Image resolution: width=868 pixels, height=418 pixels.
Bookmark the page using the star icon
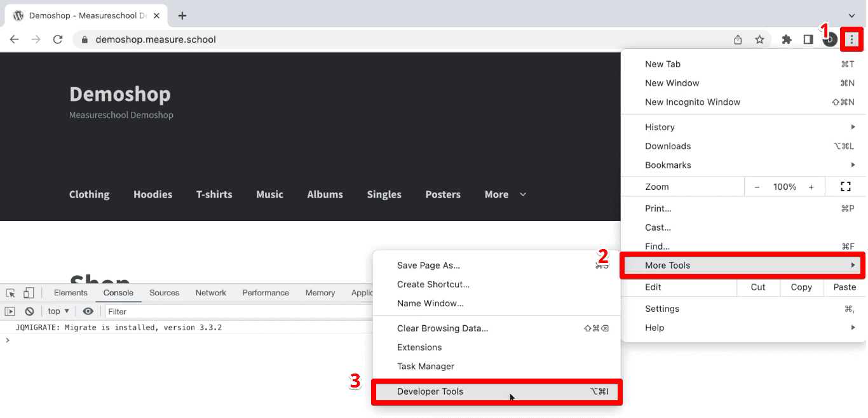click(759, 39)
